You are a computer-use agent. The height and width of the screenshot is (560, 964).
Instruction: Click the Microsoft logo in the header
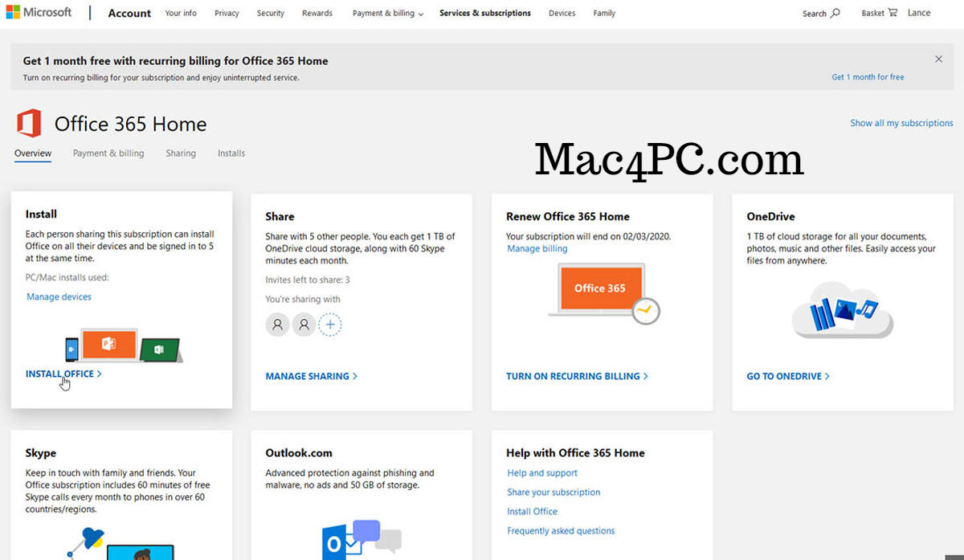37,13
